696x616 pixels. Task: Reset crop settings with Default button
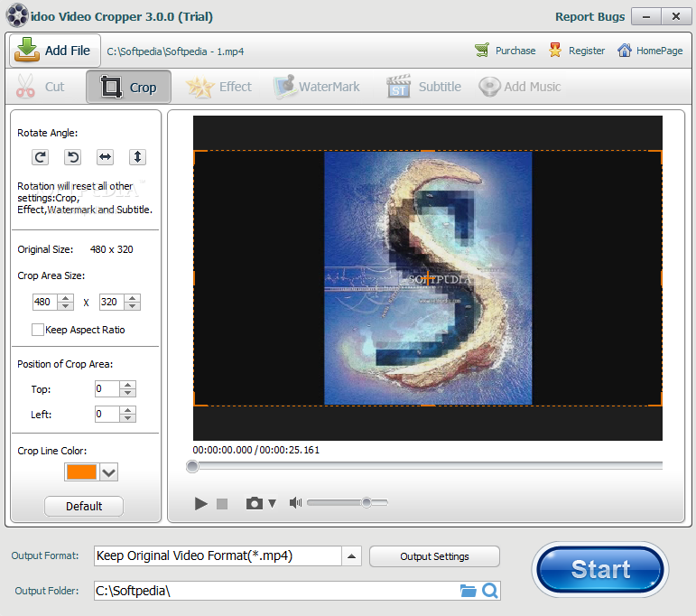point(84,507)
